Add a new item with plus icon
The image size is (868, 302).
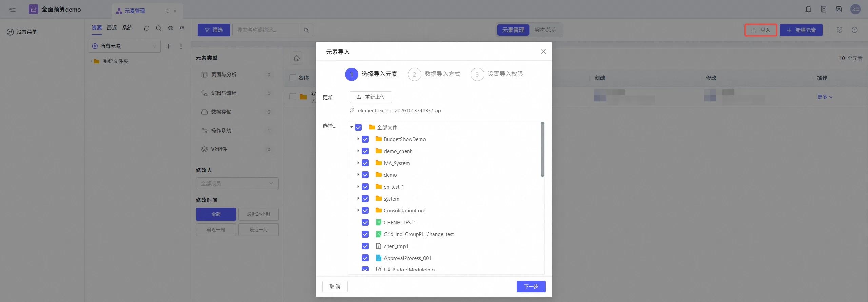click(x=168, y=46)
